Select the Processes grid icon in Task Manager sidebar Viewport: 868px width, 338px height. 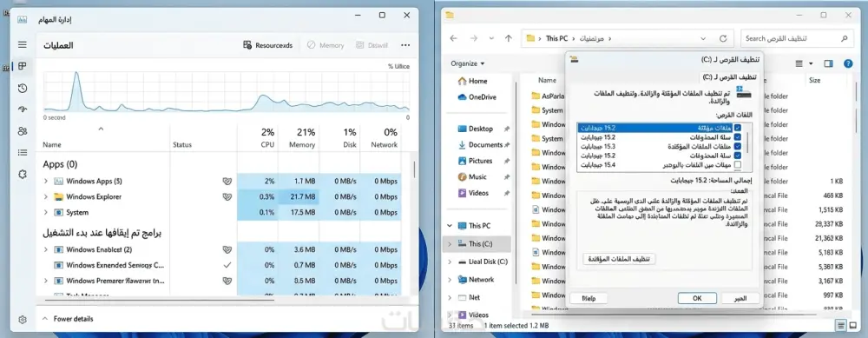pos(23,66)
